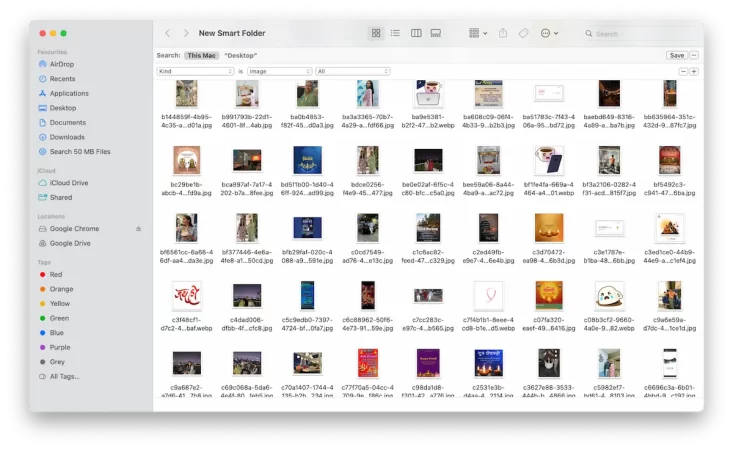Screen dimensions: 733x450
Task: Switch to column view
Action: (416, 33)
